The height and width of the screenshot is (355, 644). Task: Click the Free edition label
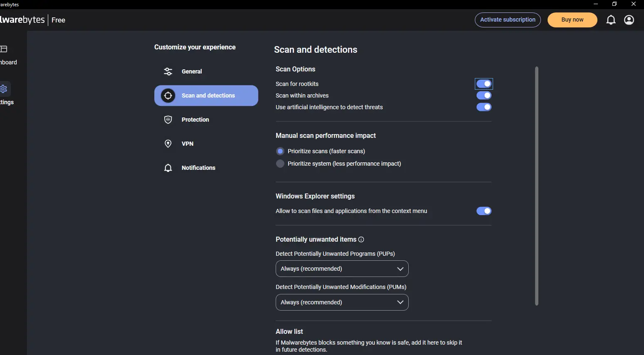tap(59, 20)
